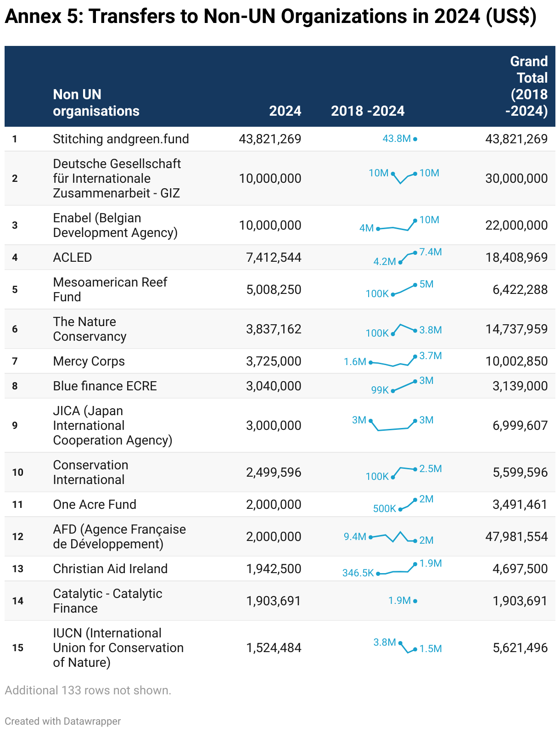Select the IUCN organisation name
Image resolution: width=560 pixels, height=732 pixels.
click(x=118, y=648)
